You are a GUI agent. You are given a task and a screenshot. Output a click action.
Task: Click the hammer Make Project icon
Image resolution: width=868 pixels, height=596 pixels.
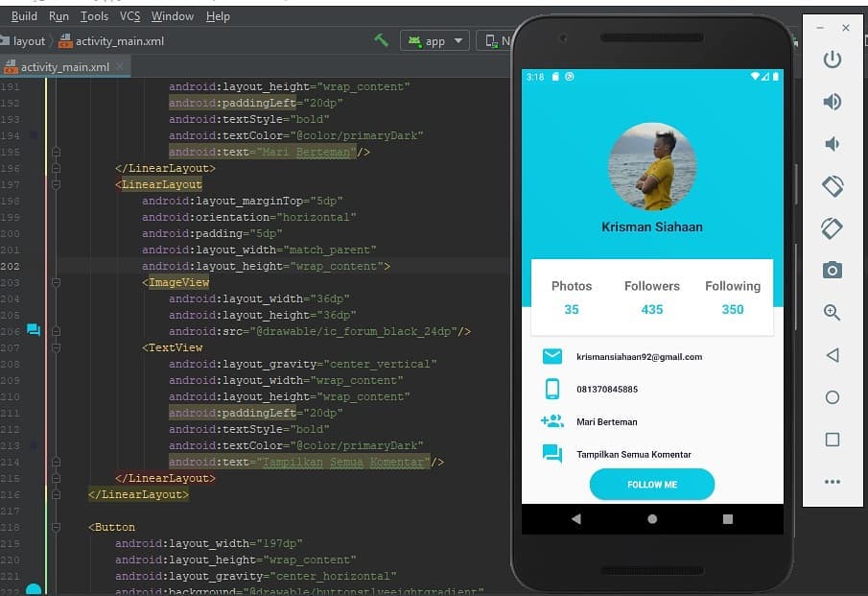(x=382, y=40)
